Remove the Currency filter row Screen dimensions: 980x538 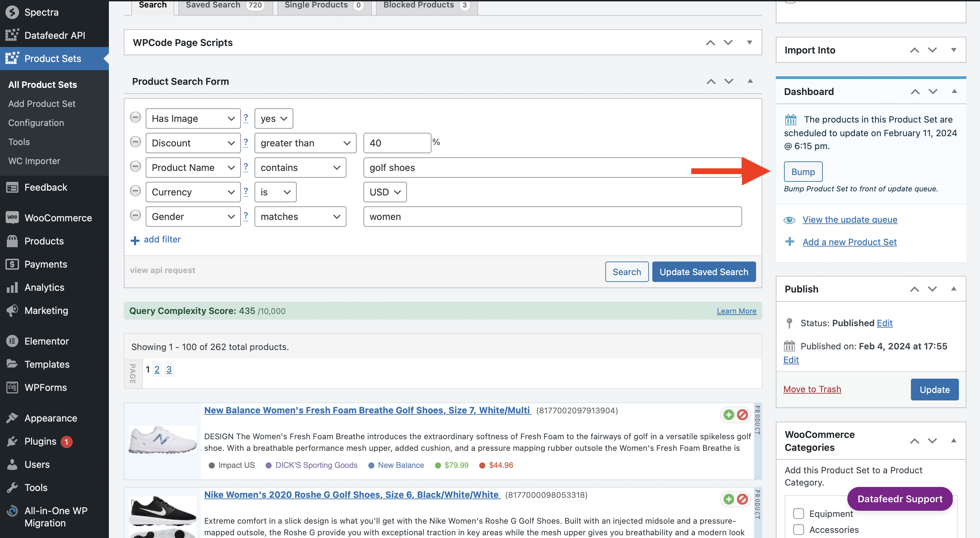[x=135, y=191]
